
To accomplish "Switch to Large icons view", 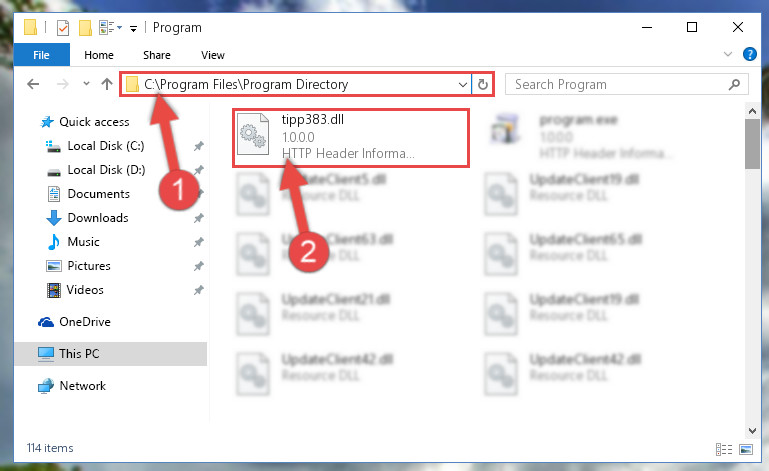I will [745, 449].
